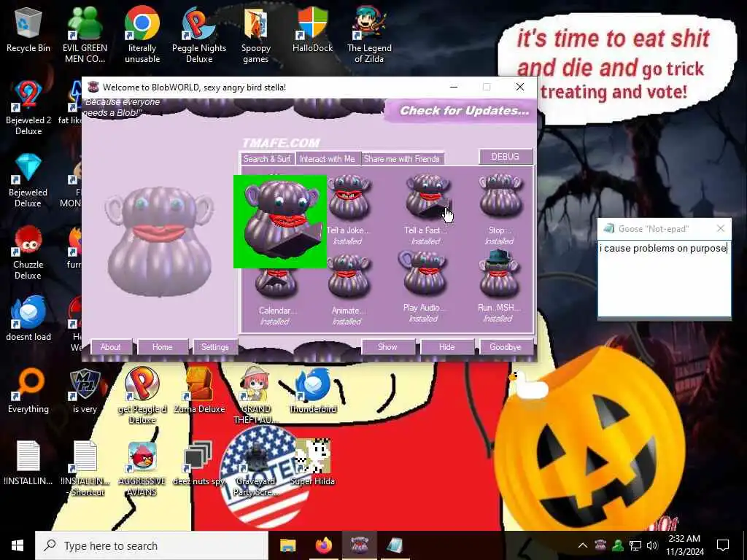
Task: Click the Animate blob icon
Action: [348, 276]
